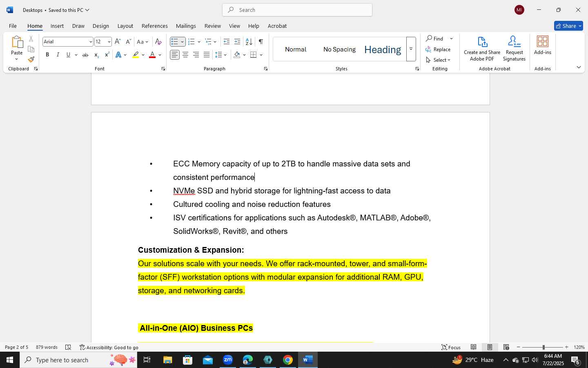Click the Find magnifier button
588x368 pixels.
coord(435,38)
